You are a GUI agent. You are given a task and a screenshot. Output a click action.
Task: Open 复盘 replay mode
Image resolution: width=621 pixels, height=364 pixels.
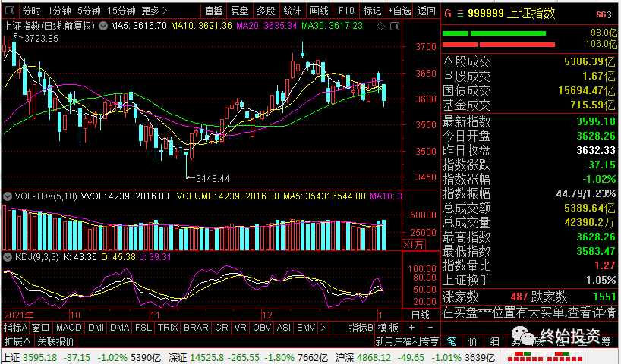coord(240,11)
